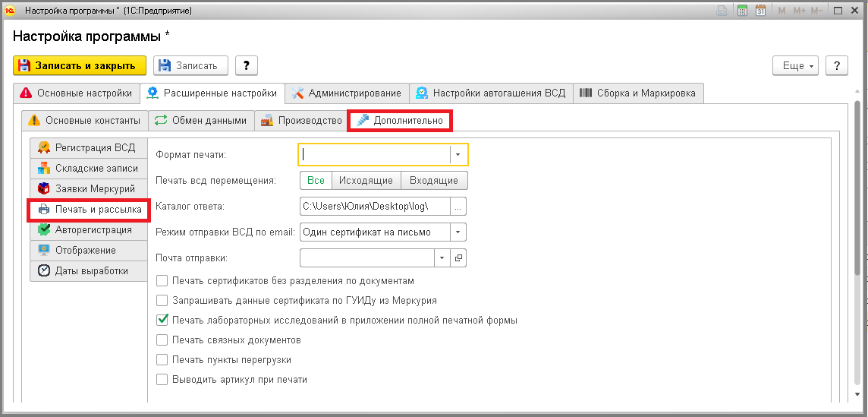This screenshot has height=417, width=868.
Task: Click the Записать save button
Action: (x=190, y=65)
